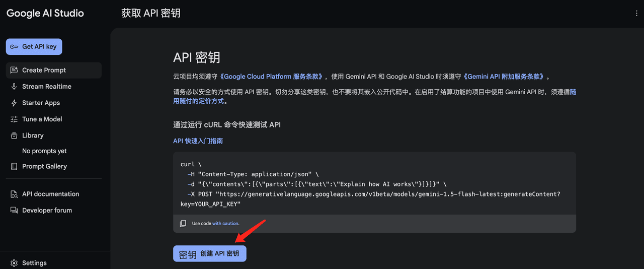
Task: Click the Settings gear icon
Action: [x=14, y=263]
